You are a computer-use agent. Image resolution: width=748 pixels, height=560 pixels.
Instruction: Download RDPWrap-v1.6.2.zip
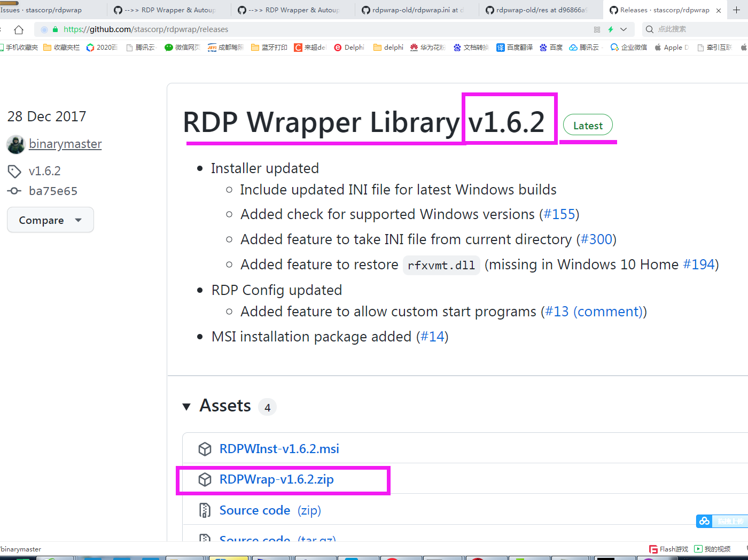276,479
